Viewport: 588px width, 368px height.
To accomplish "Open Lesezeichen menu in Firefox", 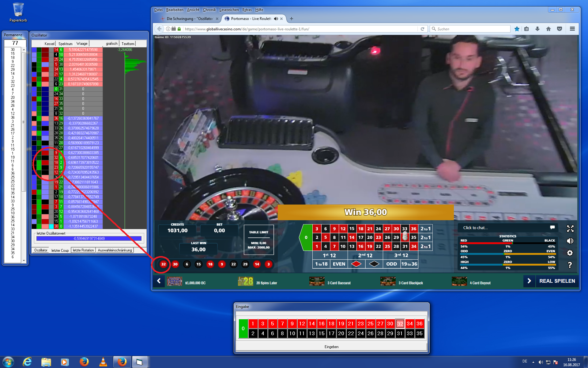I will pos(229,10).
